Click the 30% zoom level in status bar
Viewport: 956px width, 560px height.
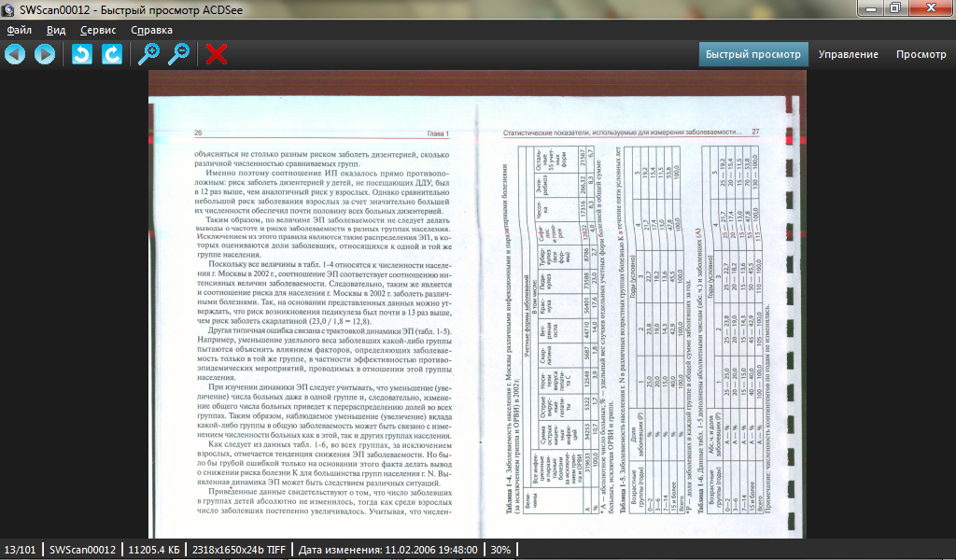point(500,550)
